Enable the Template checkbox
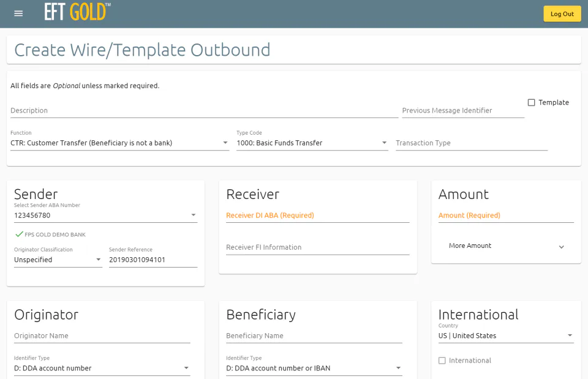This screenshot has height=379, width=588. (532, 102)
